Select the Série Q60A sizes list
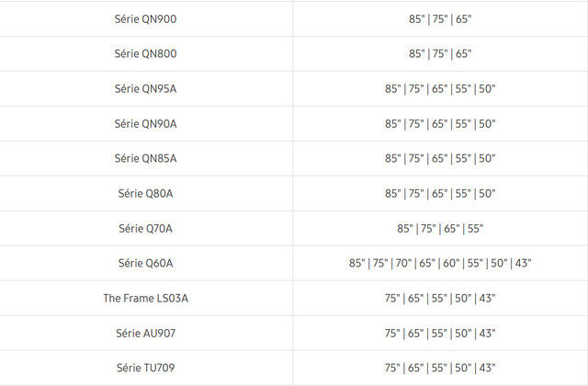 [440, 263]
